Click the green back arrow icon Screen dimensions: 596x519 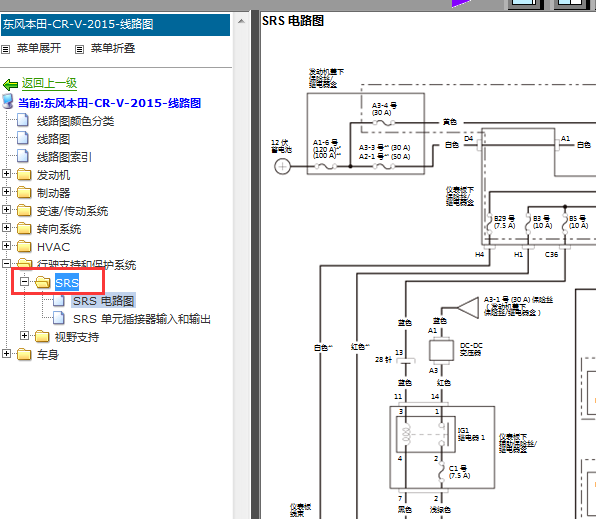10,84
